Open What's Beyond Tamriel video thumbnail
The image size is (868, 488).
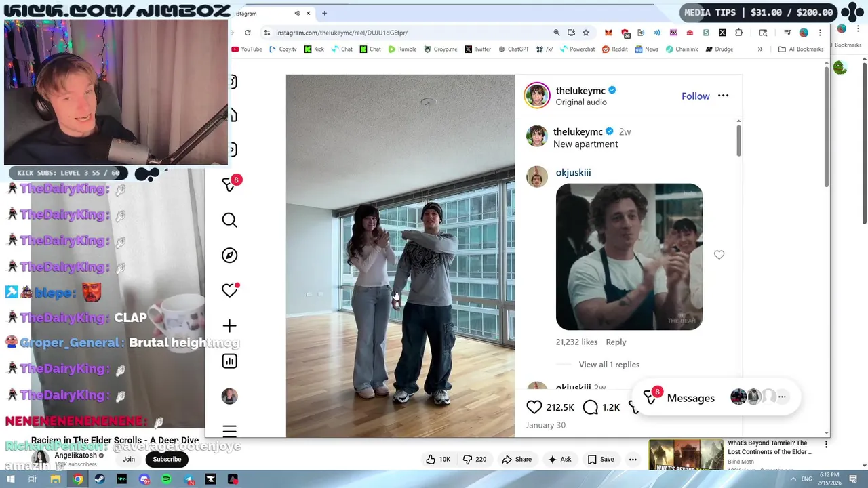tap(686, 455)
